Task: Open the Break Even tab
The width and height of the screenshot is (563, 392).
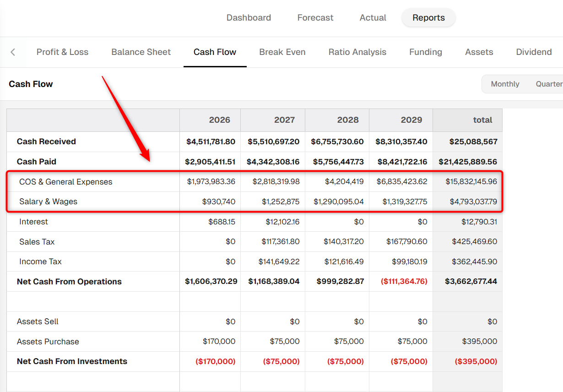Action: point(282,52)
